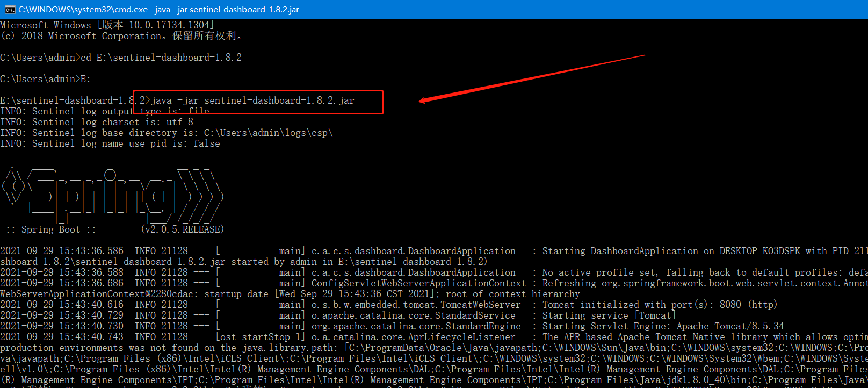Click 'INFO: Sentinel log output type is: file' line

(105, 111)
